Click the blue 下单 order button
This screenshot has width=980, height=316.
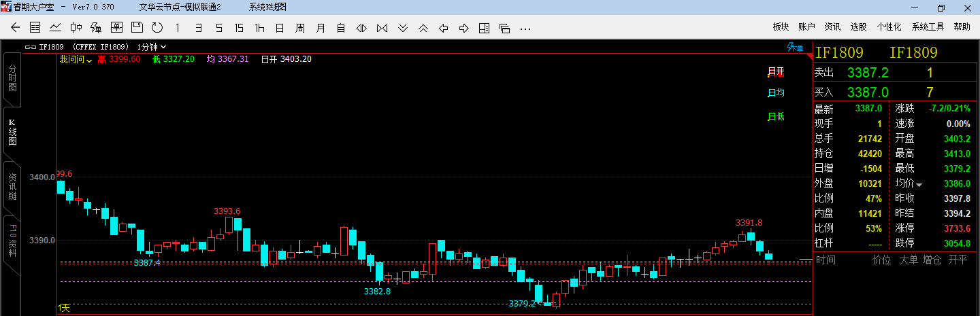coord(795,48)
